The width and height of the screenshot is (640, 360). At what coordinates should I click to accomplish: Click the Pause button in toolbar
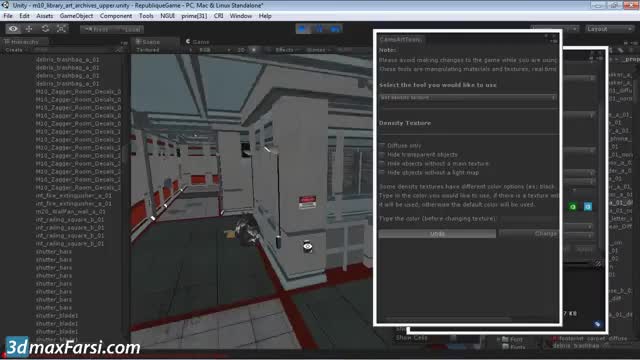click(x=319, y=29)
